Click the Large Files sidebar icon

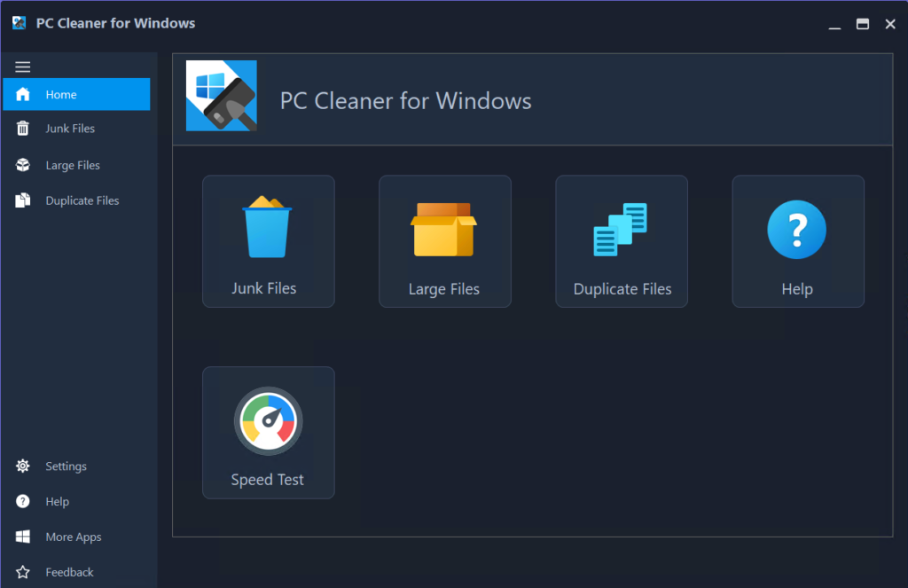pos(21,164)
